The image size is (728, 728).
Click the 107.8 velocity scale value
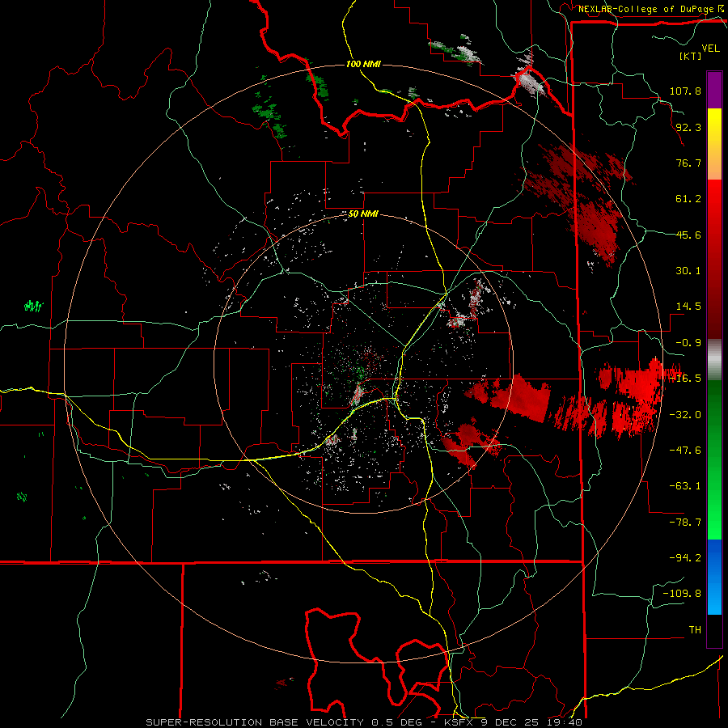[x=685, y=91]
